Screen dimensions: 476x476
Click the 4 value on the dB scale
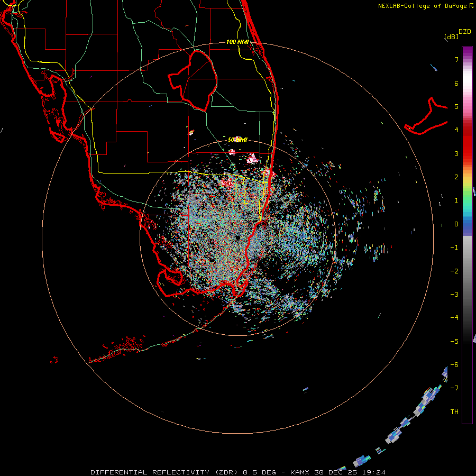(x=456, y=130)
